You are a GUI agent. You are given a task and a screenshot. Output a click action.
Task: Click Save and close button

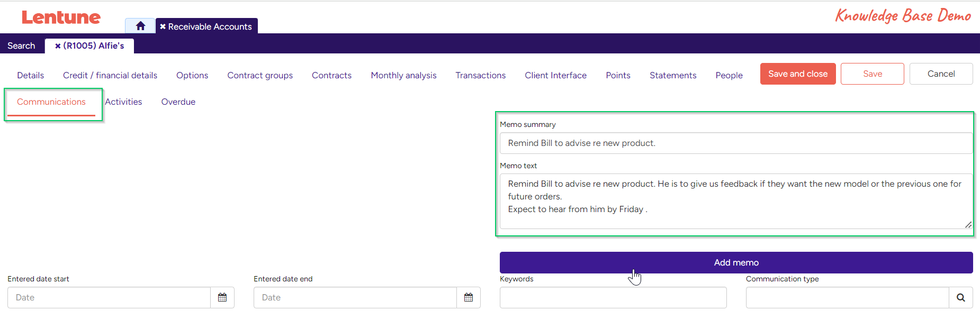798,74
